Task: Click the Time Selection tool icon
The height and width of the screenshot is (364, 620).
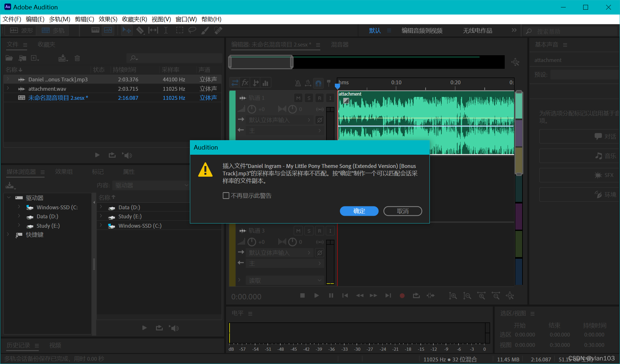Action: tap(166, 30)
